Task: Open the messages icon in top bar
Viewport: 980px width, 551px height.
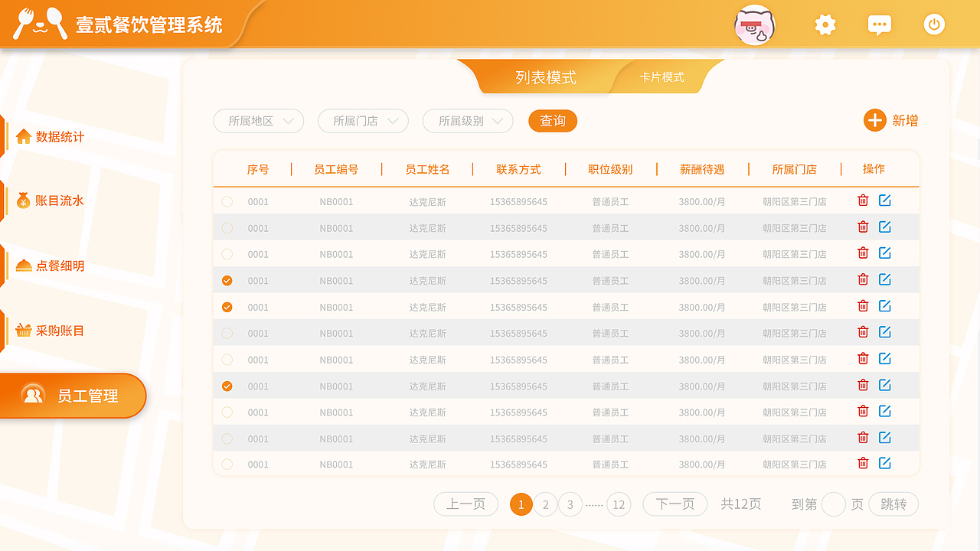Action: point(879,24)
